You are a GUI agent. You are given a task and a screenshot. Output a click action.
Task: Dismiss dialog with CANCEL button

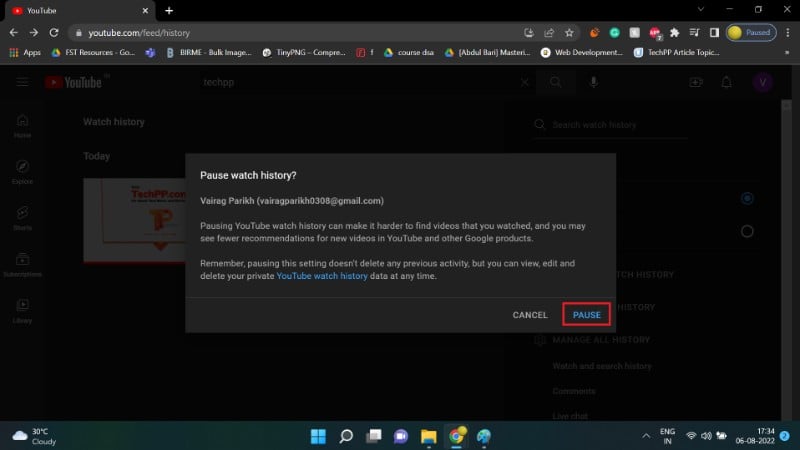tap(530, 315)
